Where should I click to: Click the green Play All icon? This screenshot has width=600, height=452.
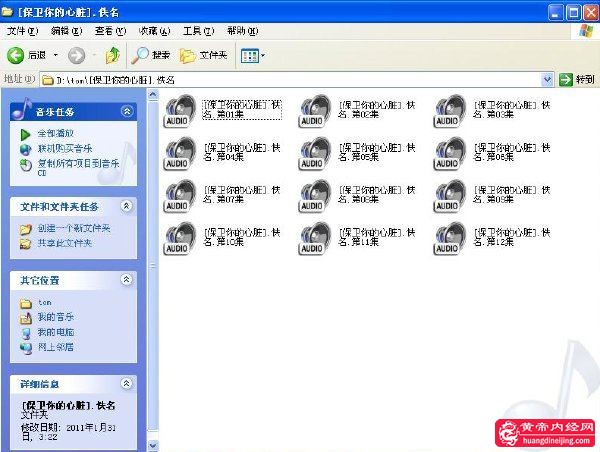tap(25, 134)
